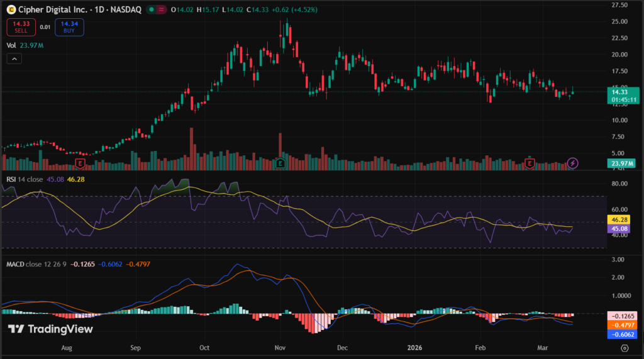Click the Cipher Digital Inc. symbol title
This screenshot has height=359, width=644.
53,9
